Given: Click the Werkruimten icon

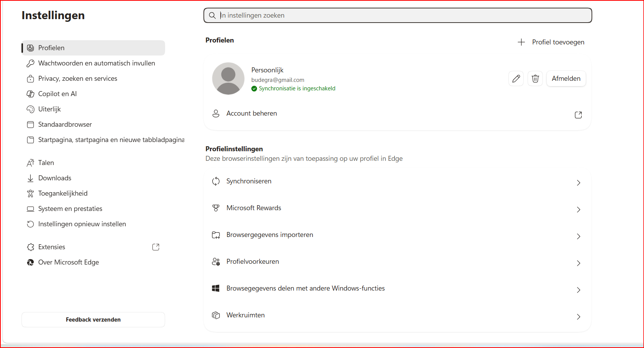Looking at the screenshot, I should coord(216,315).
